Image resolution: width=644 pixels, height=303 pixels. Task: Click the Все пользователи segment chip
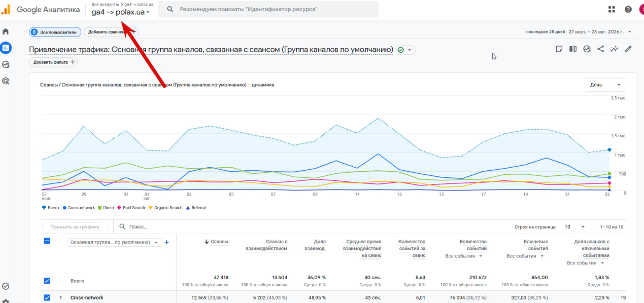[x=55, y=32]
